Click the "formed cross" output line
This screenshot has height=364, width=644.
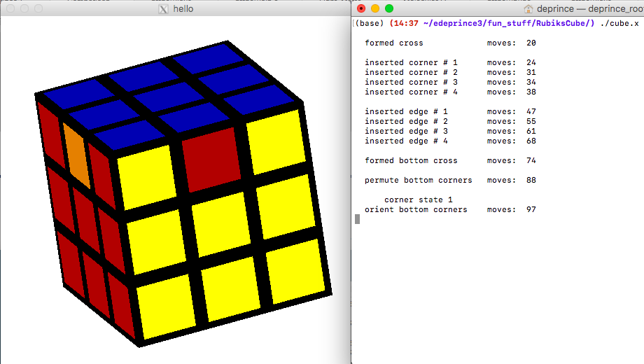(393, 43)
